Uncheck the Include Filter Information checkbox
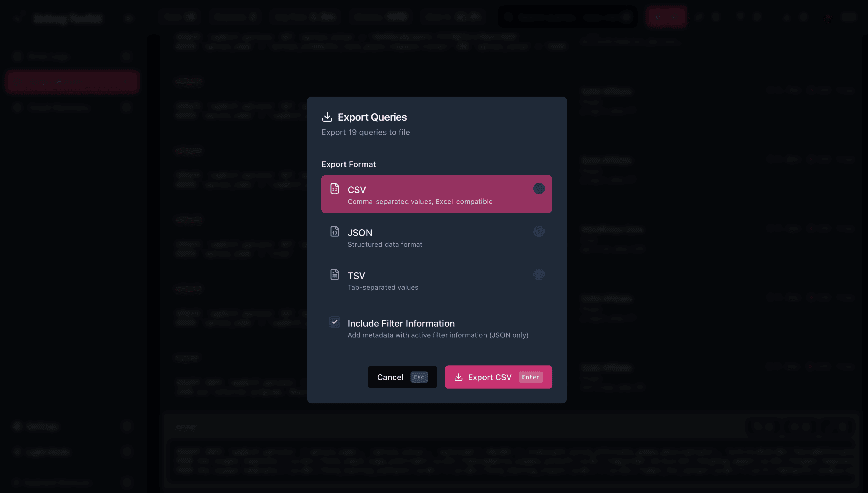 pos(335,322)
